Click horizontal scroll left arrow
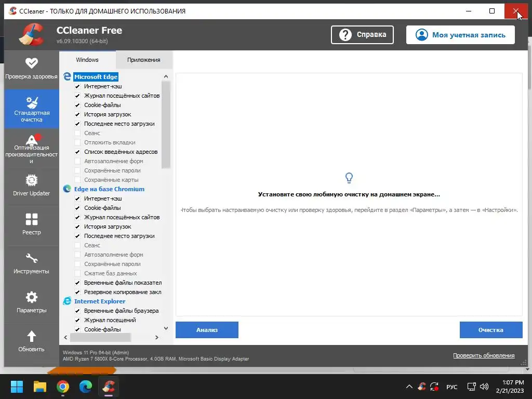 point(65,337)
